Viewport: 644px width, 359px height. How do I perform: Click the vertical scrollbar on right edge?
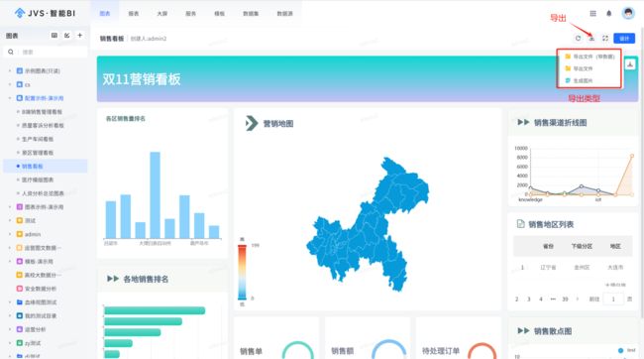[642, 173]
